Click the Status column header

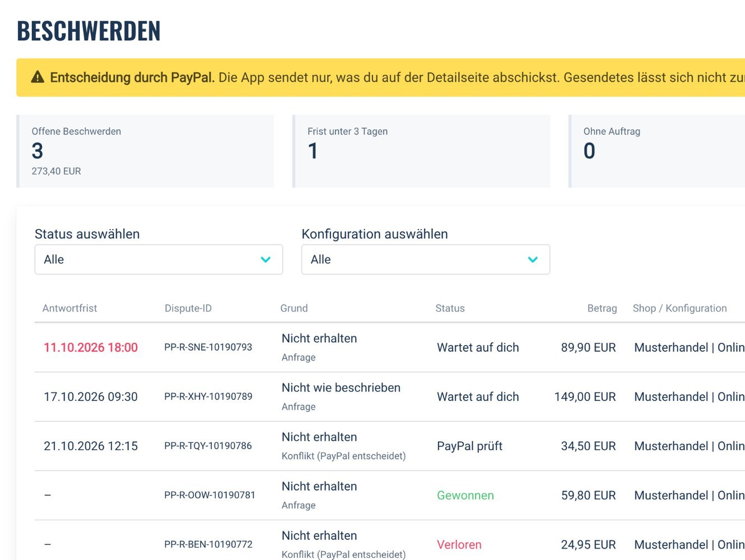(450, 308)
